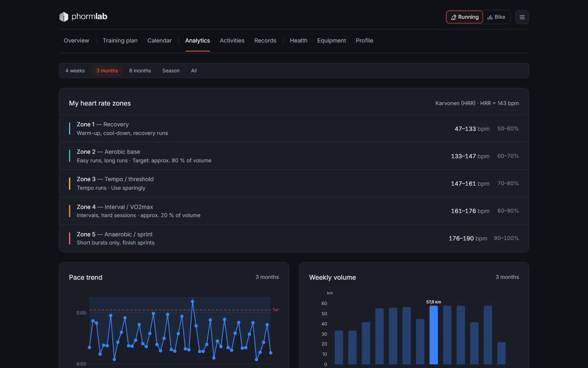
Task: Click the Short bursts only, finish sprints text
Action: coord(116,243)
